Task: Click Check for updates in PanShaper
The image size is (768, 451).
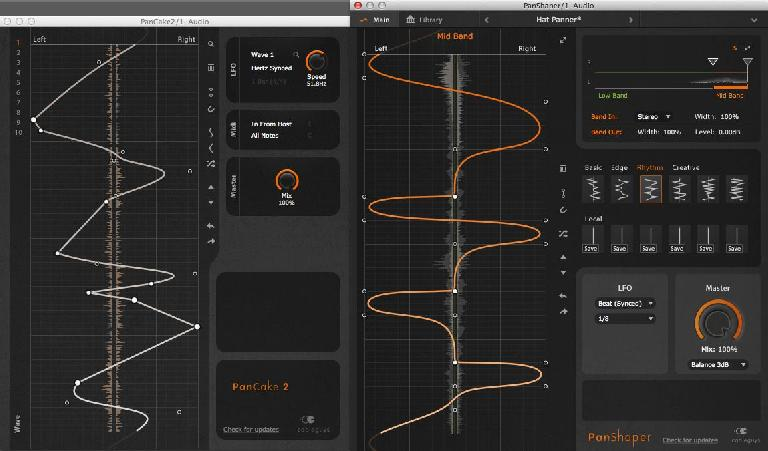Action: (x=689, y=439)
